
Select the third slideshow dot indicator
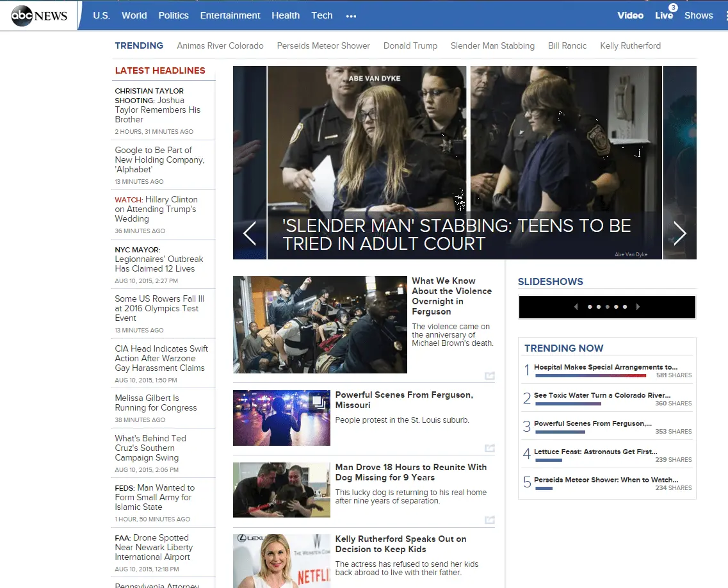click(x=607, y=306)
